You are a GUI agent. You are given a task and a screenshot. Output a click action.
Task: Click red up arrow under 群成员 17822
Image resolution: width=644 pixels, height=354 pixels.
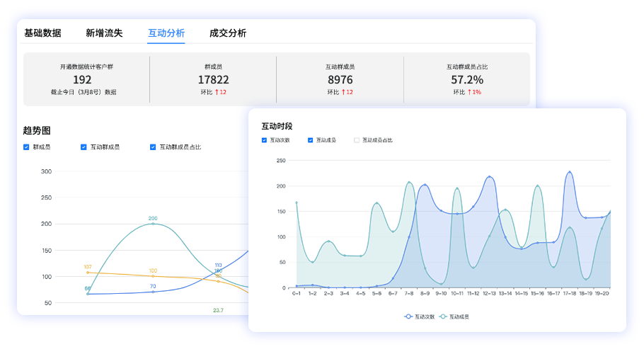click(217, 92)
